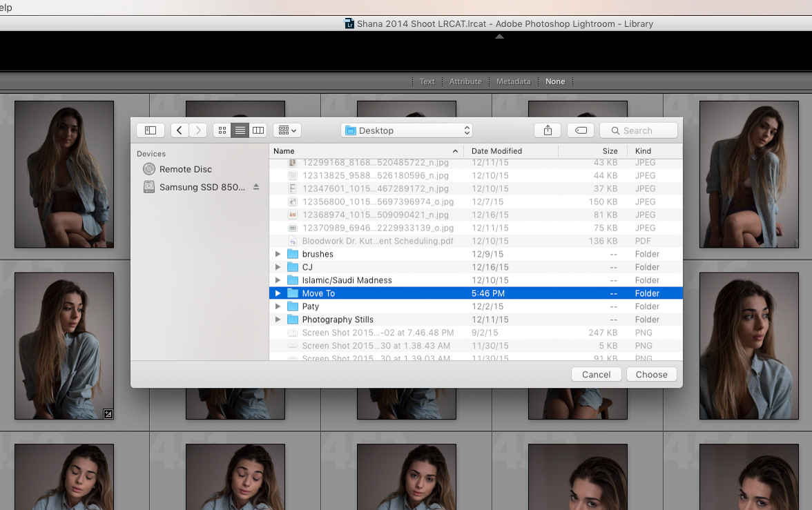
Task: Select list view toggle
Action: (240, 130)
